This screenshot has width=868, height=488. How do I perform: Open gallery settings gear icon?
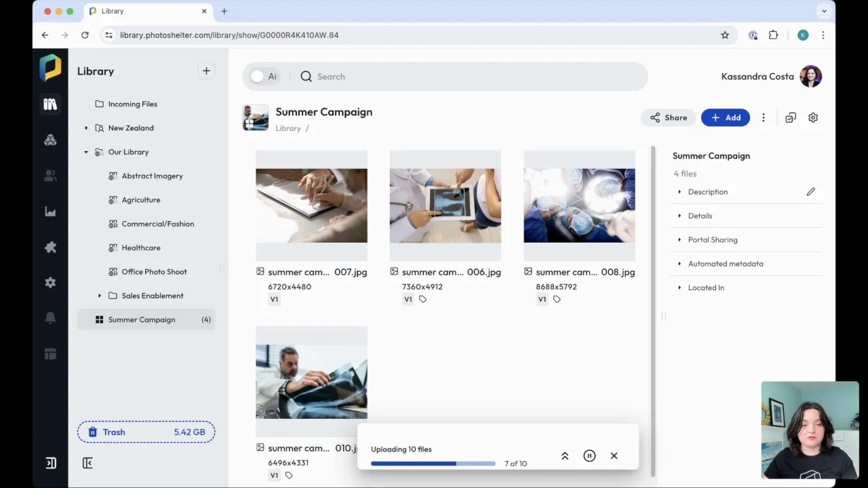pos(813,118)
